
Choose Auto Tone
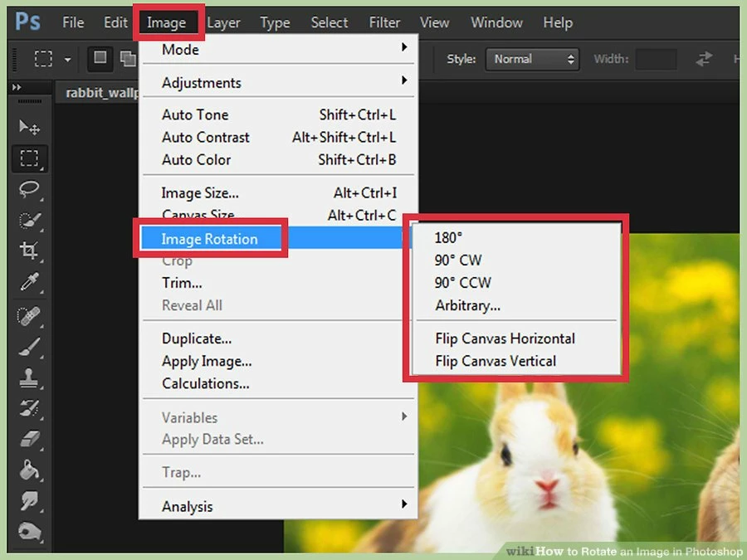(x=279, y=114)
